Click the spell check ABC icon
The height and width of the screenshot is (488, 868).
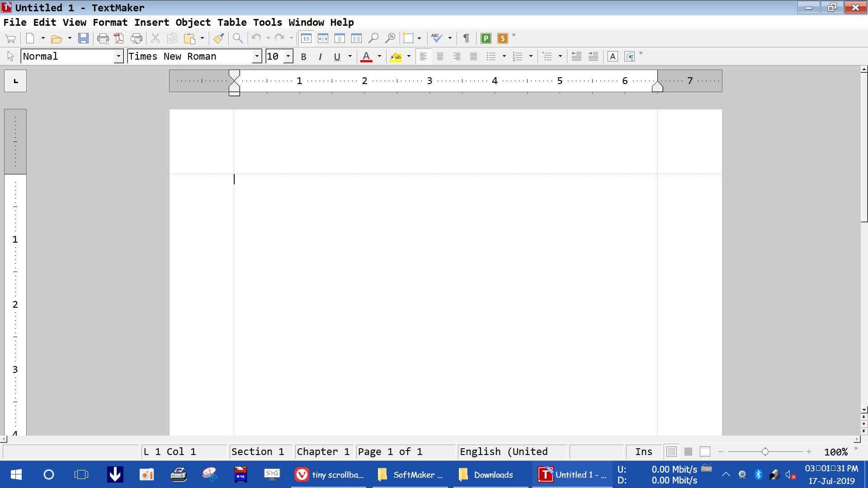tap(436, 38)
